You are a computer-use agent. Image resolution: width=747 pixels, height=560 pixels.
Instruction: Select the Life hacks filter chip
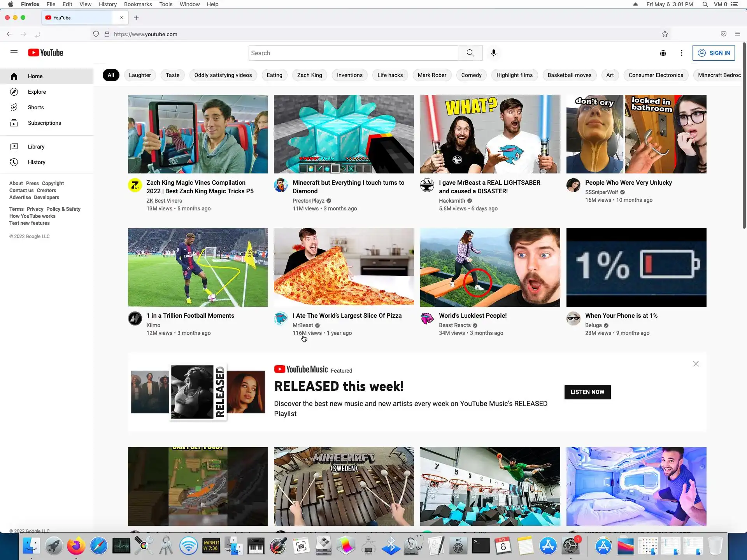click(390, 75)
